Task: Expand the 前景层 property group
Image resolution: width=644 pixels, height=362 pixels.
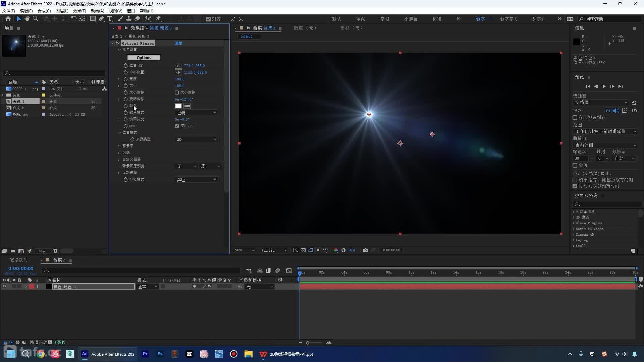Action: coord(119,146)
